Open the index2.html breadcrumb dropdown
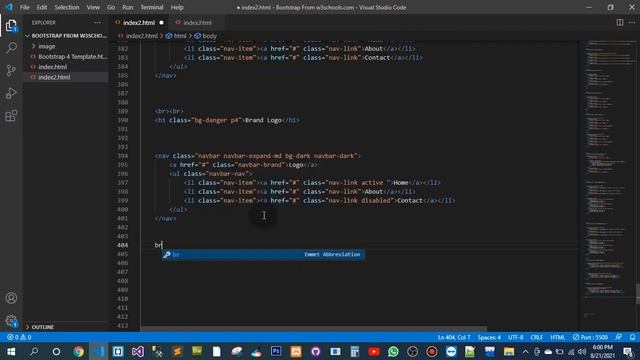Viewport: 640px width, 360px height. click(138, 36)
